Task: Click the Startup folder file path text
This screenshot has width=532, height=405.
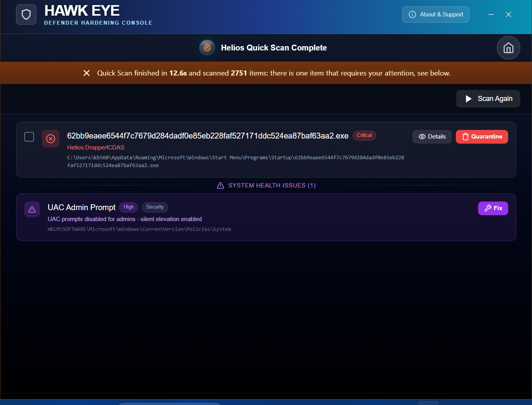Action: pyautogui.click(x=236, y=161)
